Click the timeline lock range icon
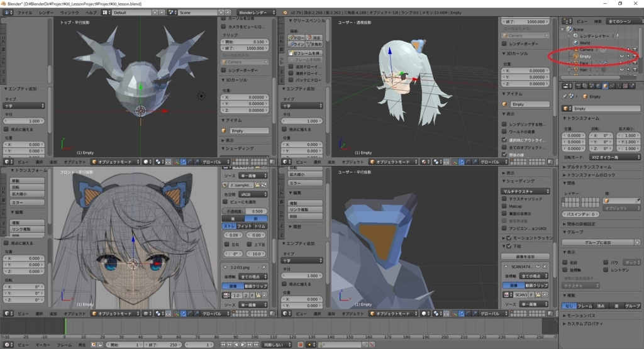The image size is (644, 349). (101, 345)
